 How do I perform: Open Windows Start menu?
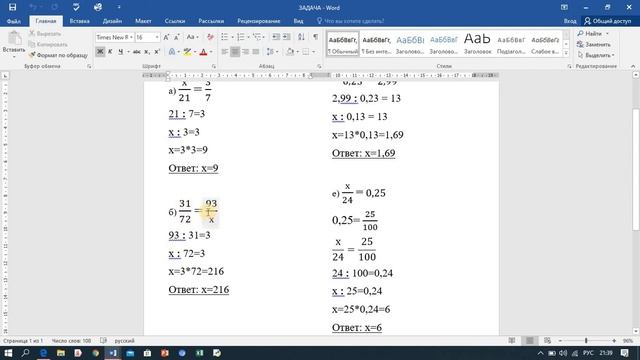(8, 353)
